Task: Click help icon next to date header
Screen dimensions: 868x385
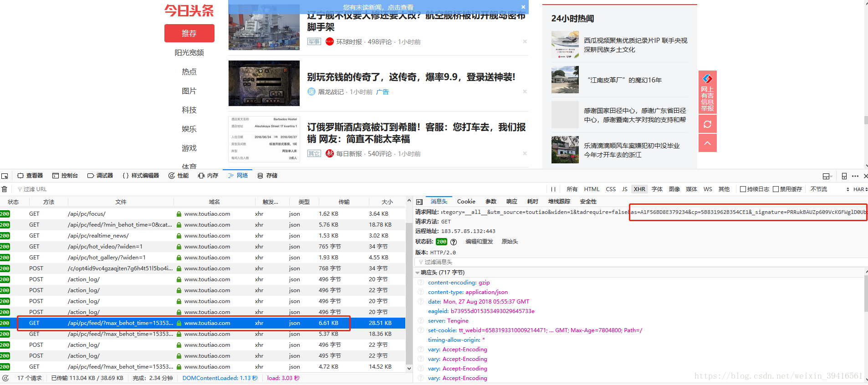Action: [421, 301]
